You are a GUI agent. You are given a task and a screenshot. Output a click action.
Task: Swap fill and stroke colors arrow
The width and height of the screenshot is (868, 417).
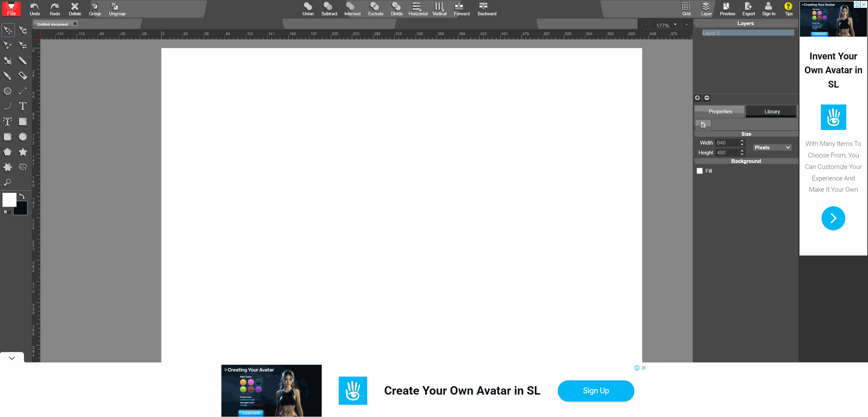point(22,196)
